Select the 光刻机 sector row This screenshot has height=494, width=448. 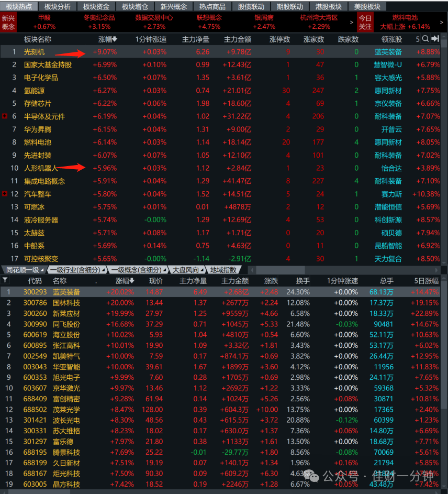(x=220, y=52)
